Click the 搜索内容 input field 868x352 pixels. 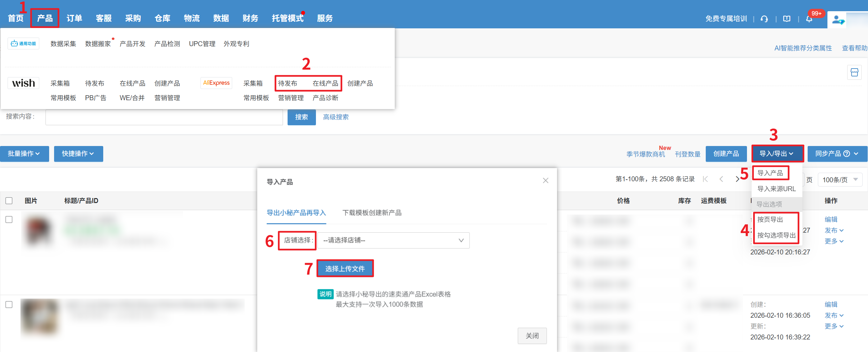pyautogui.click(x=164, y=117)
